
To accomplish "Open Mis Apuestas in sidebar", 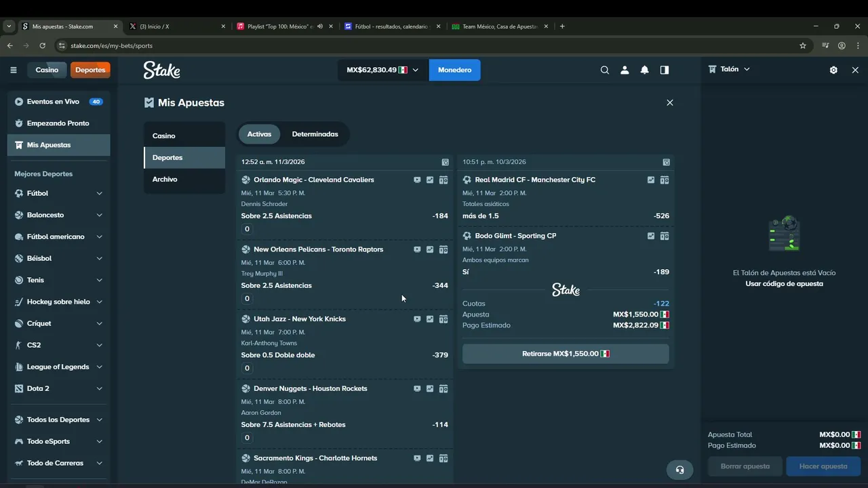I will point(58,145).
